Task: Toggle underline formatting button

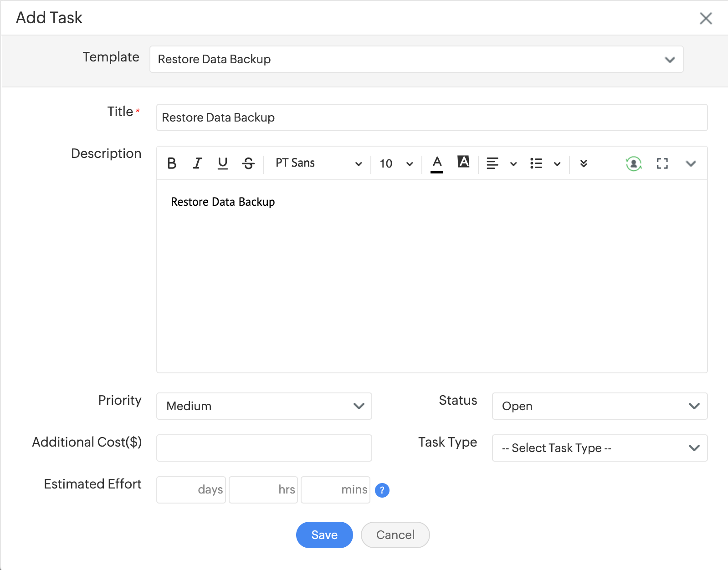Action: [x=223, y=163]
